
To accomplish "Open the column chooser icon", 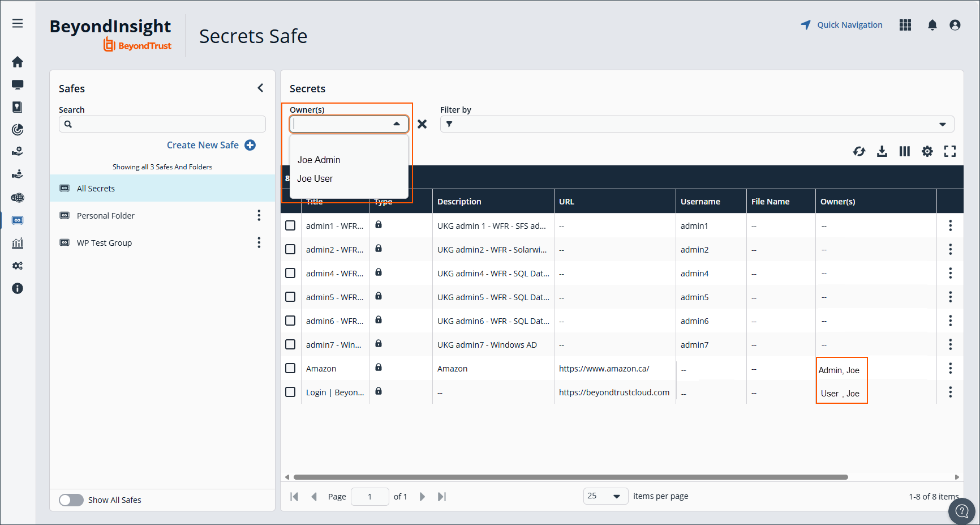I will point(905,151).
